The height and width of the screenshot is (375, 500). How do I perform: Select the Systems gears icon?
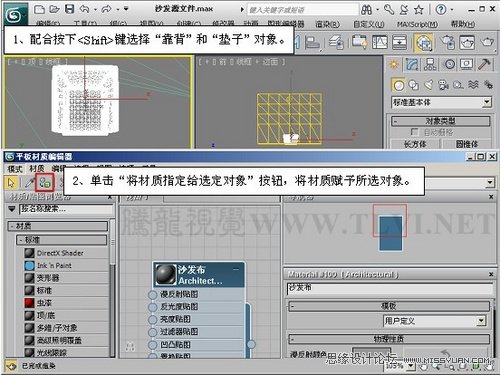(x=488, y=85)
